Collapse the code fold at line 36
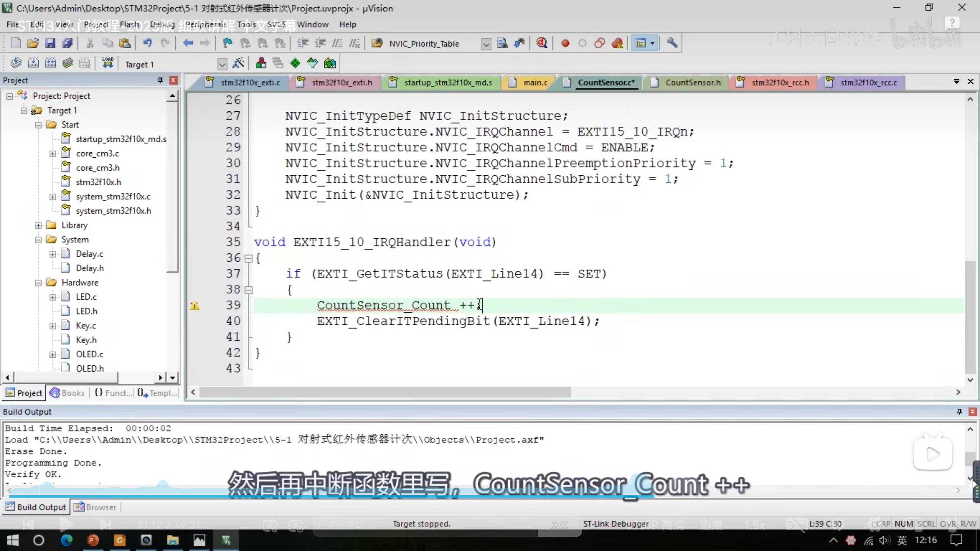The height and width of the screenshot is (551, 980). coord(248,258)
